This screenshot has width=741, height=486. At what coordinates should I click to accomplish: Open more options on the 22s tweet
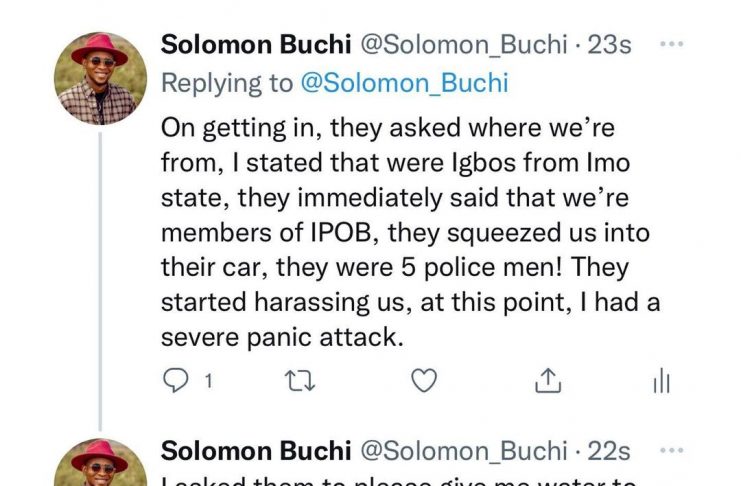tap(673, 450)
